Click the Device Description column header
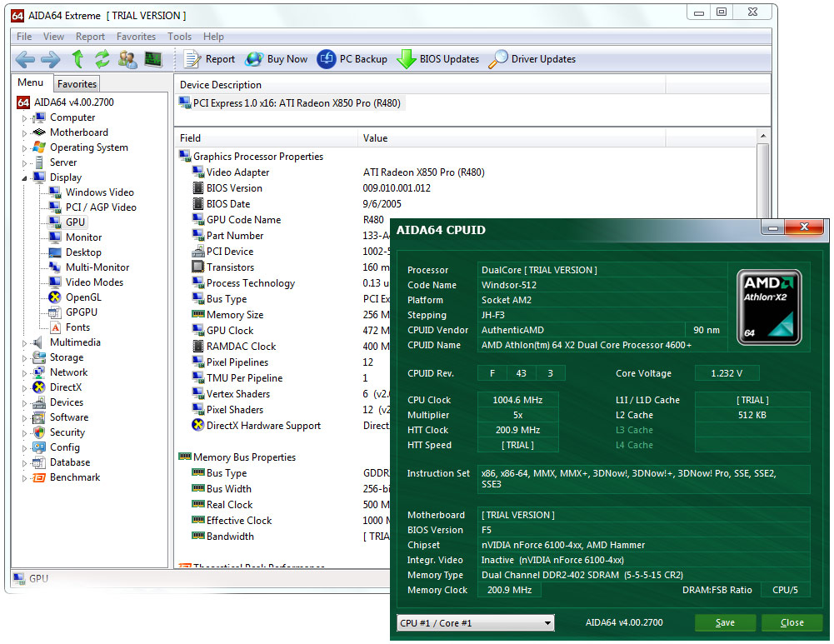Image resolution: width=834 pixels, height=644 pixels. point(420,84)
